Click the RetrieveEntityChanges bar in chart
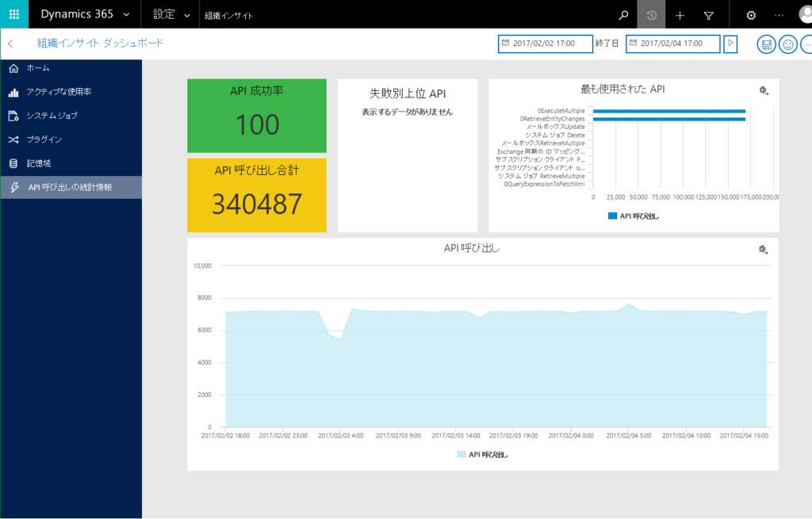Viewport: 812px width, 519px height. coord(669,119)
